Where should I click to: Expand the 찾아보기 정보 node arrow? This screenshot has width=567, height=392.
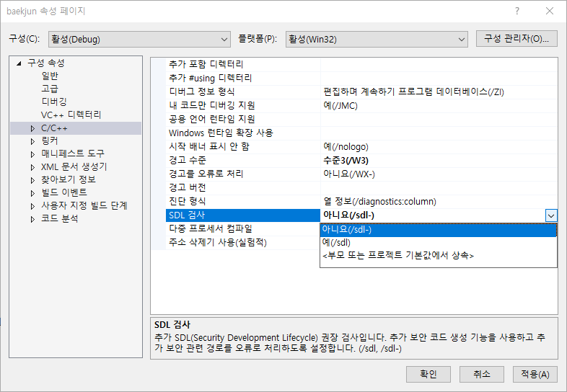point(32,180)
